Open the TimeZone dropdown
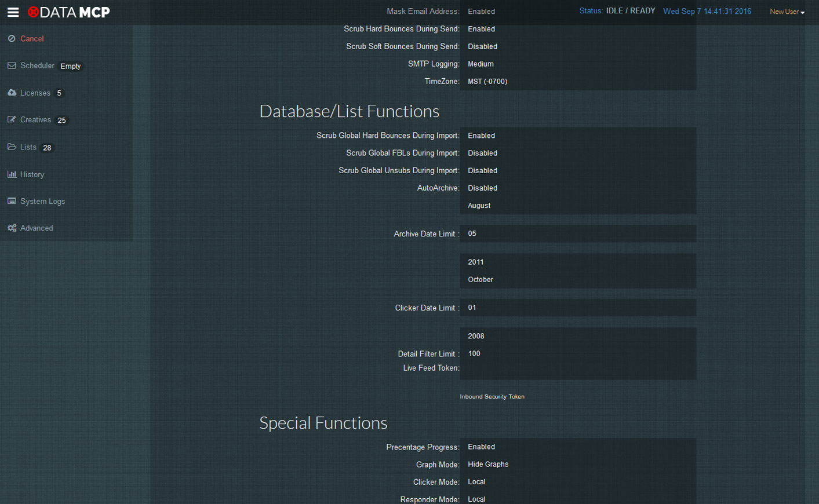 [578, 81]
